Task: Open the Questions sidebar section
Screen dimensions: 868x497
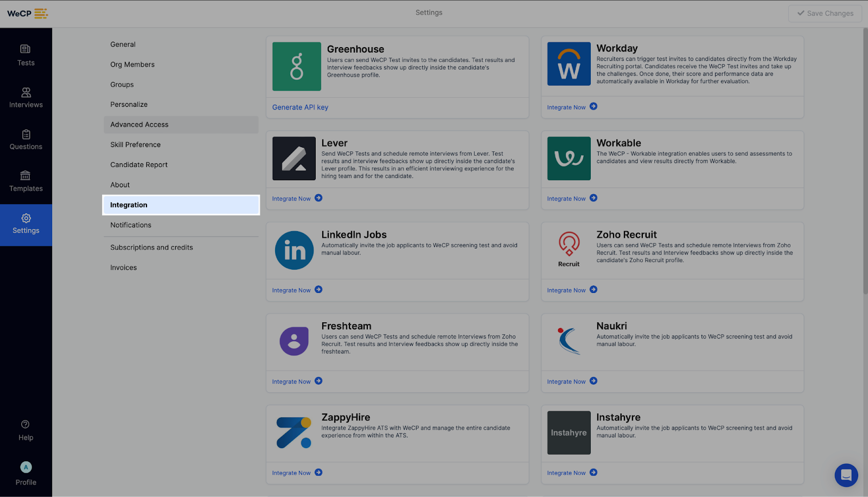Action: click(25, 139)
